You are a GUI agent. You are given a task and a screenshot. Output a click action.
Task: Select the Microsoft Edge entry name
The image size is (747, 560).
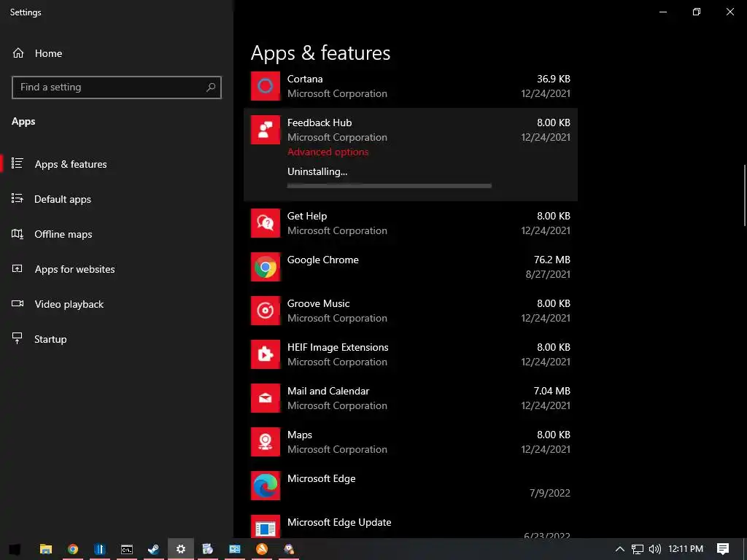point(321,479)
